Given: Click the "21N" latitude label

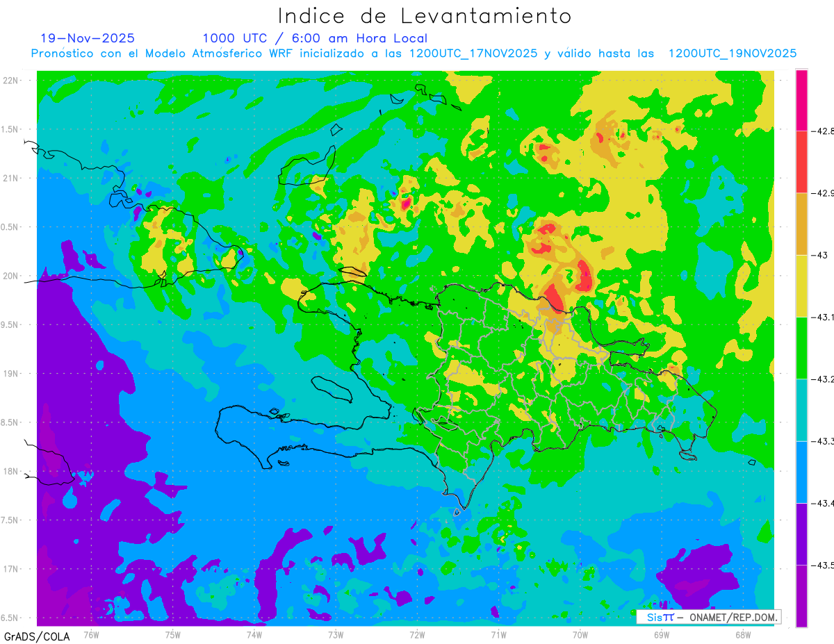Looking at the screenshot, I should (x=10, y=178).
